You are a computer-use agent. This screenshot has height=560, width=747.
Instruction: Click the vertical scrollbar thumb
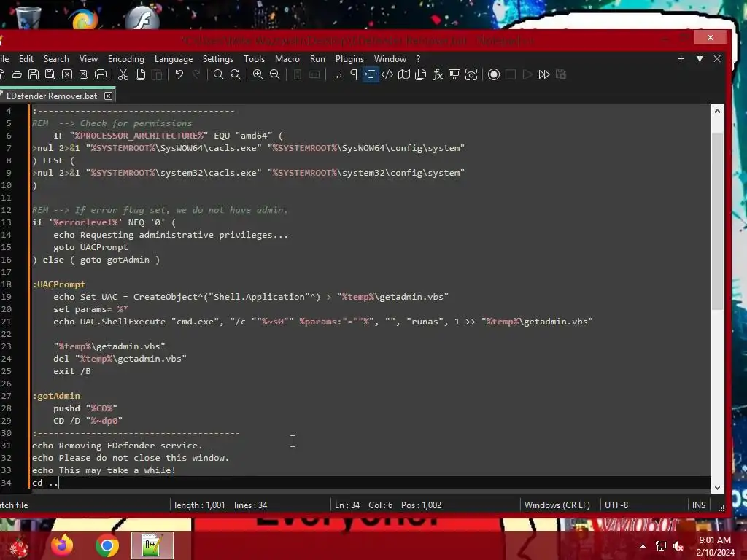(718, 222)
